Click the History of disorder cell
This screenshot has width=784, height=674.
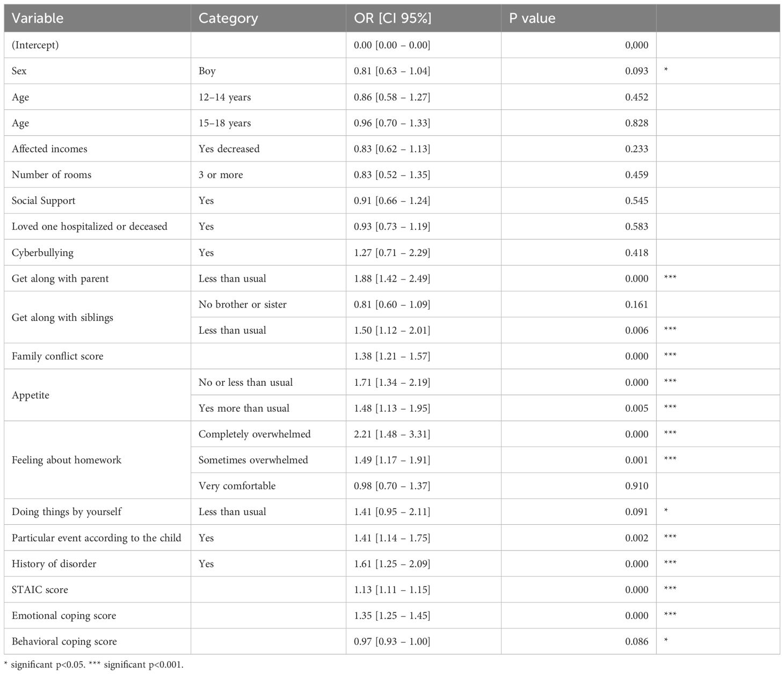pos(54,564)
